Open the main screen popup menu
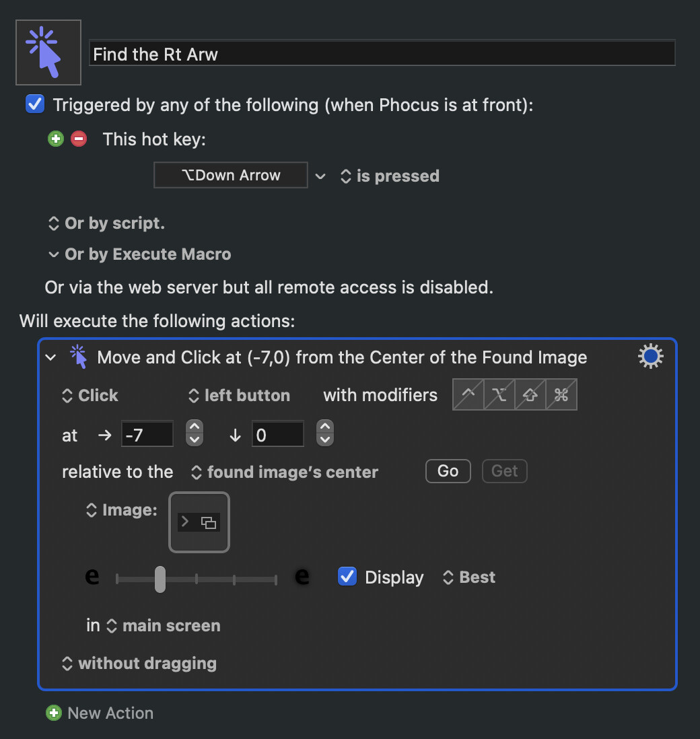The height and width of the screenshot is (739, 700). [164, 625]
